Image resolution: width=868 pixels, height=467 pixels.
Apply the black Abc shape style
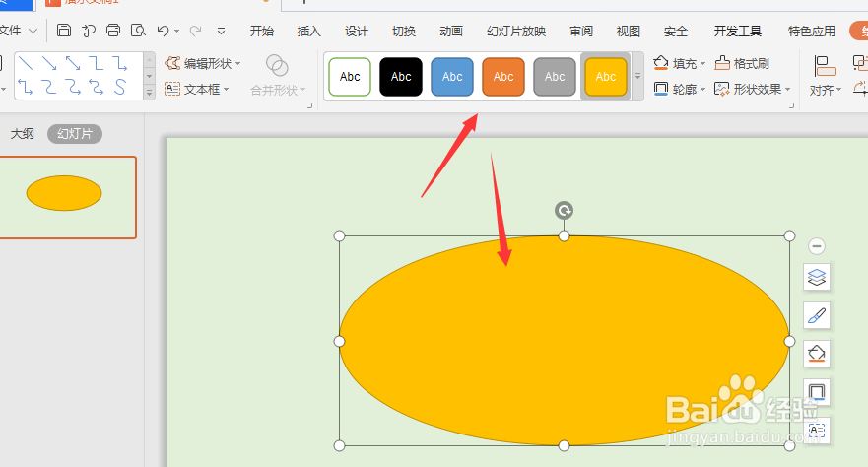[x=401, y=77]
